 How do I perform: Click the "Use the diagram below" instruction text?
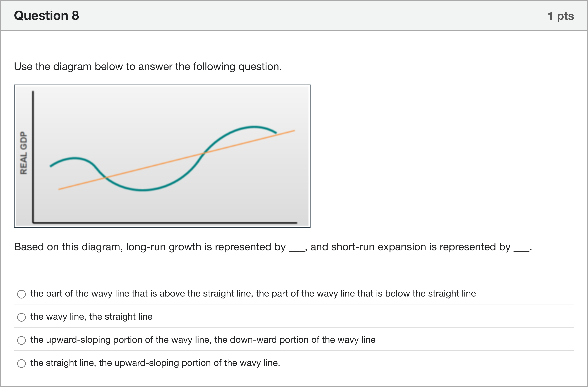click(148, 67)
